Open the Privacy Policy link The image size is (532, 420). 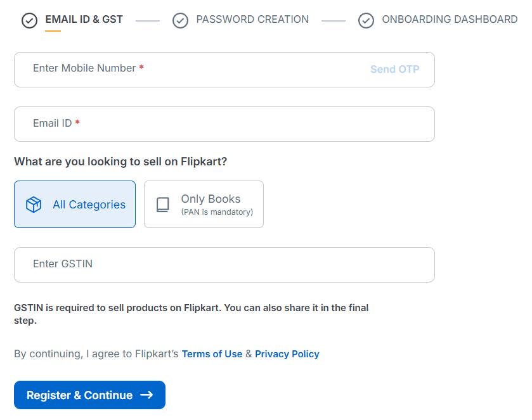287,353
